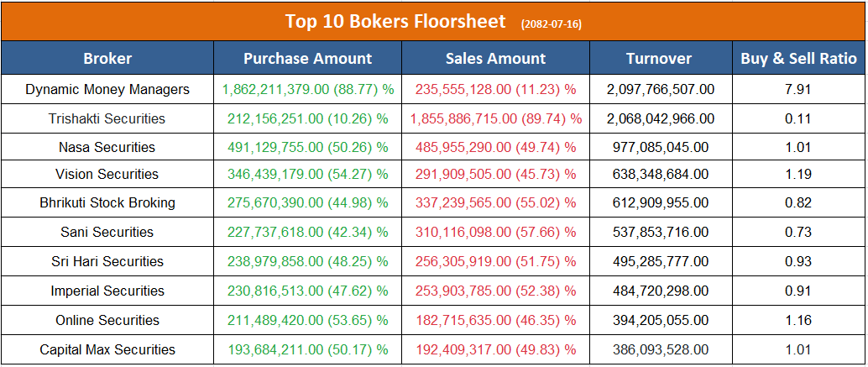Click the Turnover column header
868x367 pixels.
point(659,59)
